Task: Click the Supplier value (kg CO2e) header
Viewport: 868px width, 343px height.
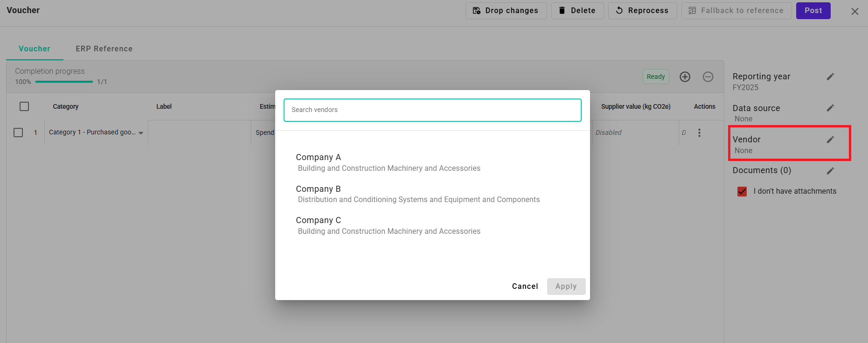Action: tap(636, 106)
